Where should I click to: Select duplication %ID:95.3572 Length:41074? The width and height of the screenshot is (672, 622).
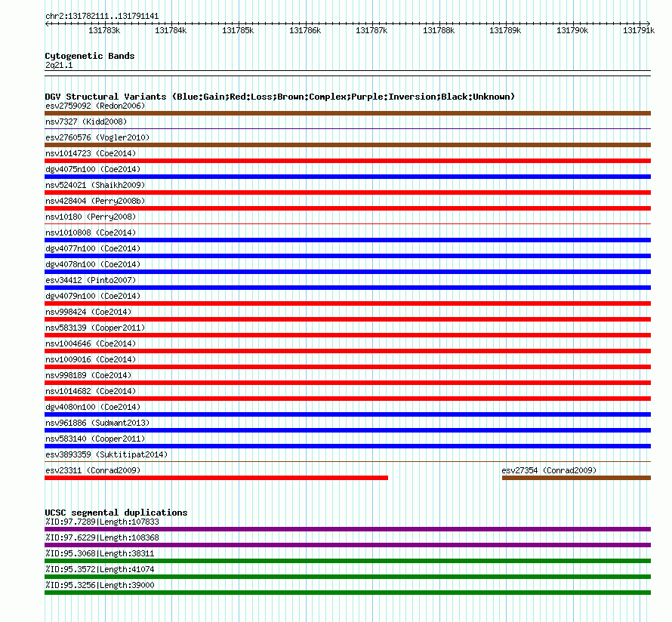tap(100, 569)
